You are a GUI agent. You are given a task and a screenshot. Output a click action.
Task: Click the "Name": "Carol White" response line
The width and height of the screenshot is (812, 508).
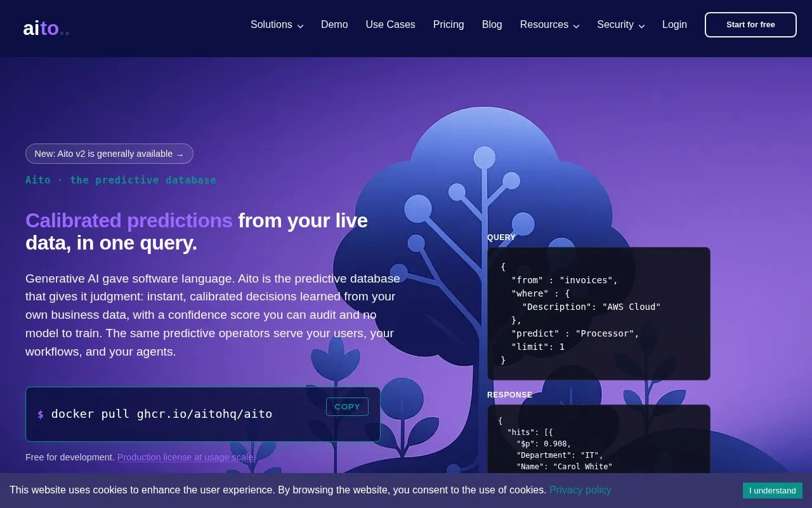click(564, 467)
